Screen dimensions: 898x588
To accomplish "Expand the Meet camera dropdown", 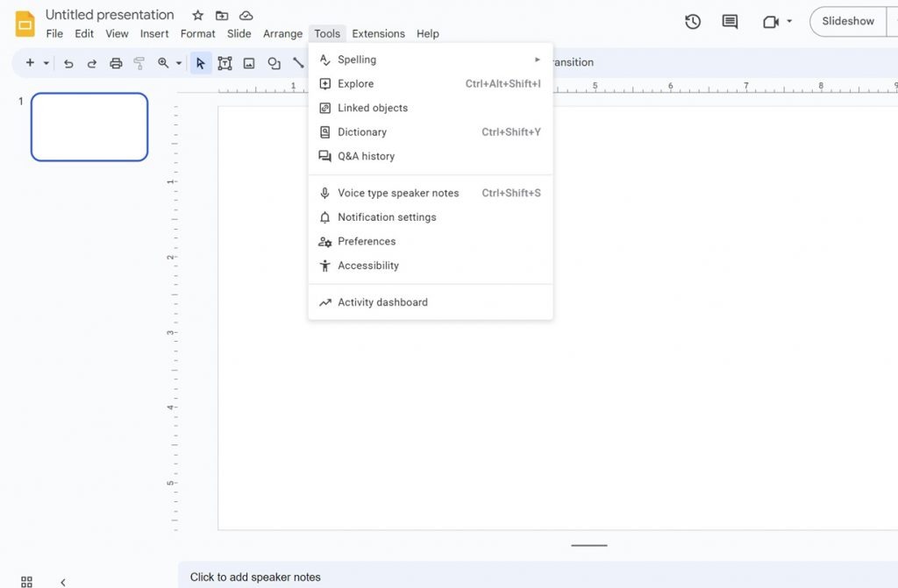I will point(788,21).
